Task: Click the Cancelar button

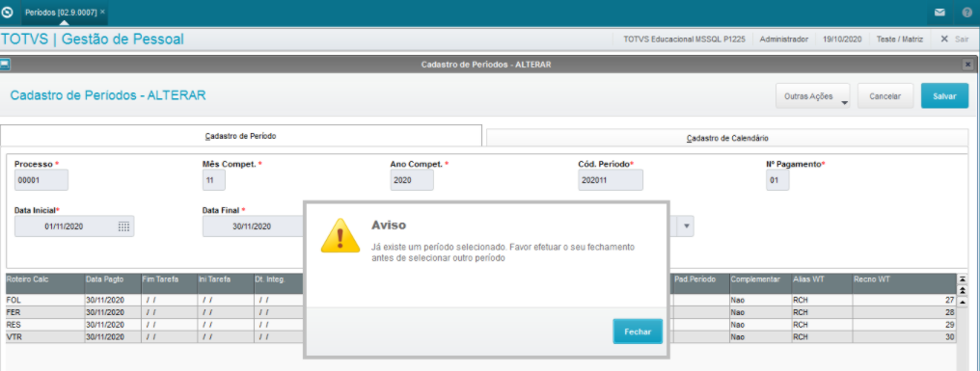Action: 885,96
